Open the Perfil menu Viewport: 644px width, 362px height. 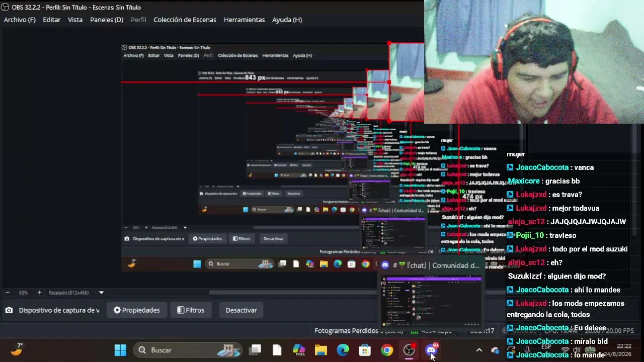click(x=138, y=20)
